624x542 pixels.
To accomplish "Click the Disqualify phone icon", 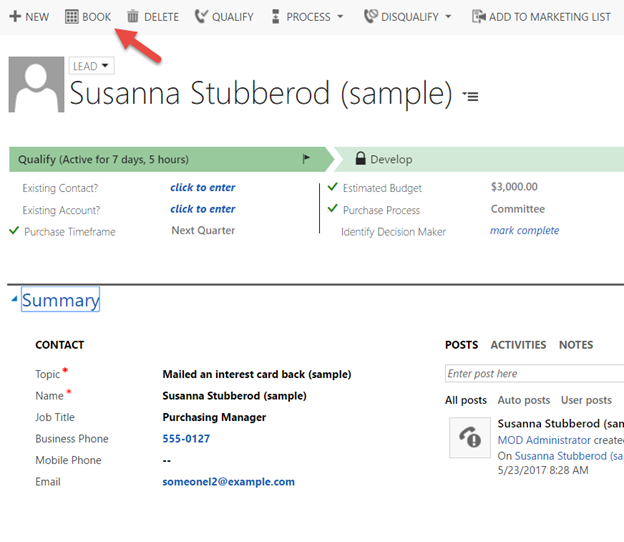I will (x=370, y=17).
